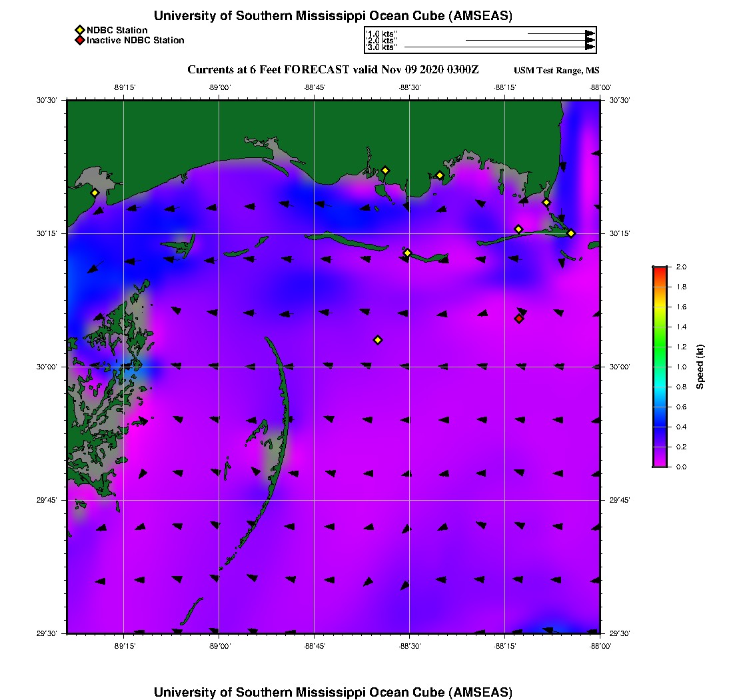Click the 'Currents at 6 Feet FORECAST' heading
Image resolution: width=733 pixels, height=700 pixels.
point(333,70)
